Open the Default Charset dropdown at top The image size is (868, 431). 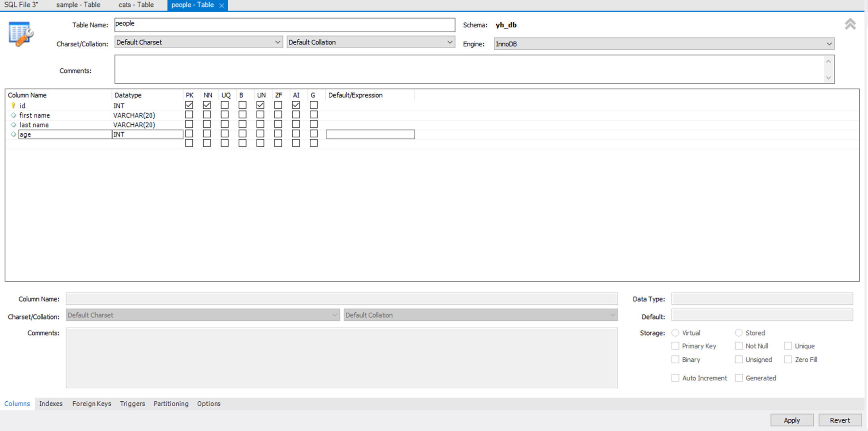pyautogui.click(x=198, y=42)
